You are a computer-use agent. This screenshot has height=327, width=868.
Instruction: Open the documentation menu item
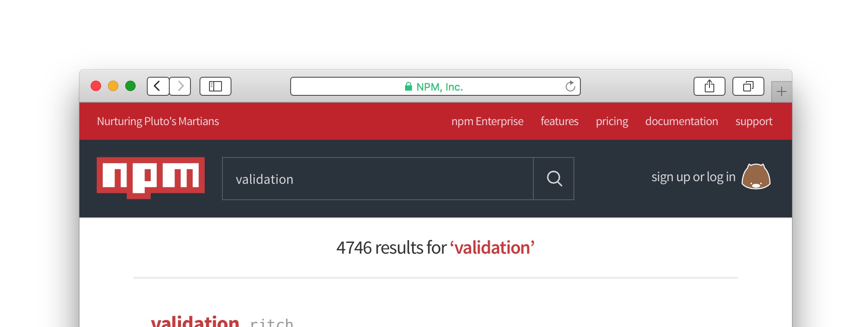tap(681, 121)
